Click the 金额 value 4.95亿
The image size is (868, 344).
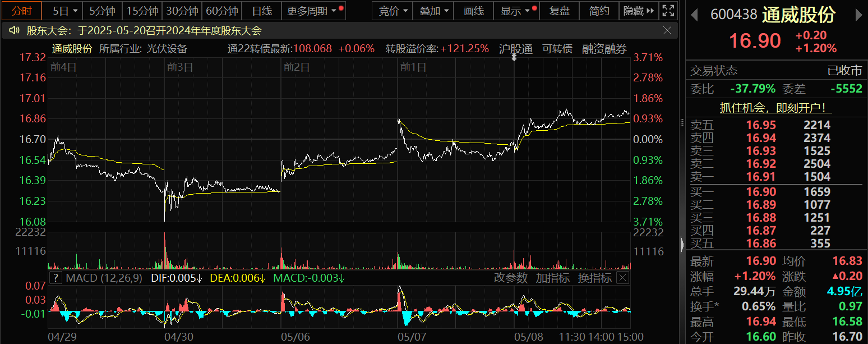click(846, 291)
